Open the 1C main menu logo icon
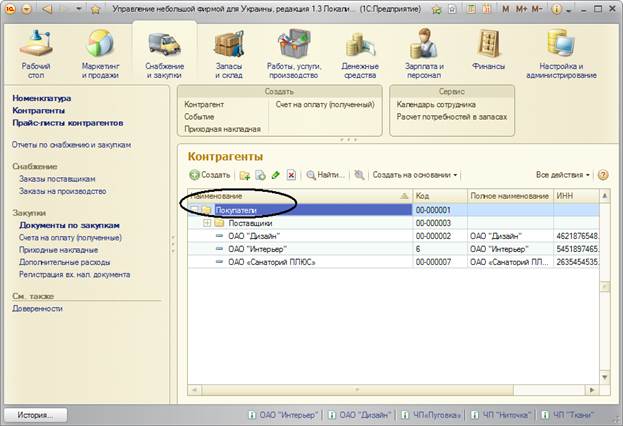The image size is (623, 426). (11, 8)
